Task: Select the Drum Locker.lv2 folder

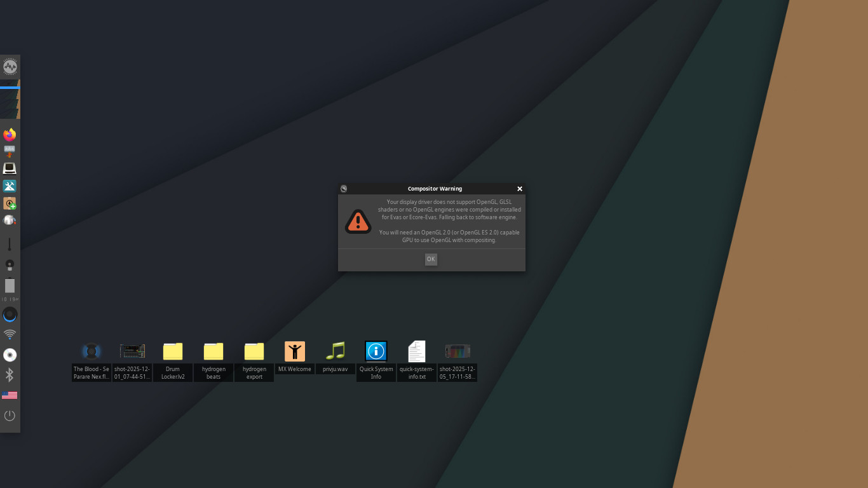Action: [x=173, y=351]
